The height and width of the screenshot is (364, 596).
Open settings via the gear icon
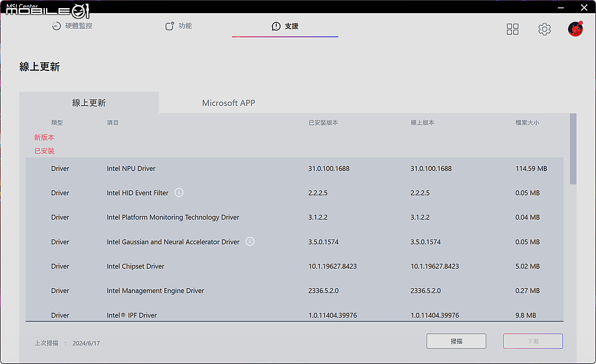pyautogui.click(x=544, y=29)
